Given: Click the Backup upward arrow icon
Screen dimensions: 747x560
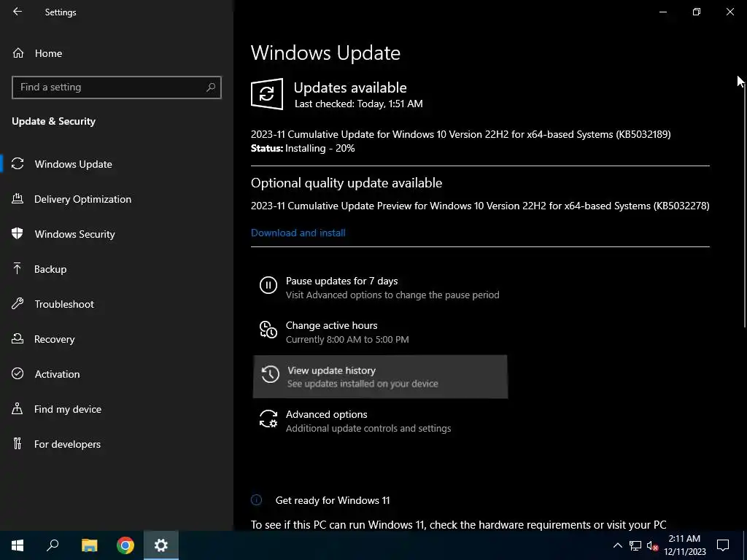Looking at the screenshot, I should pos(18,269).
